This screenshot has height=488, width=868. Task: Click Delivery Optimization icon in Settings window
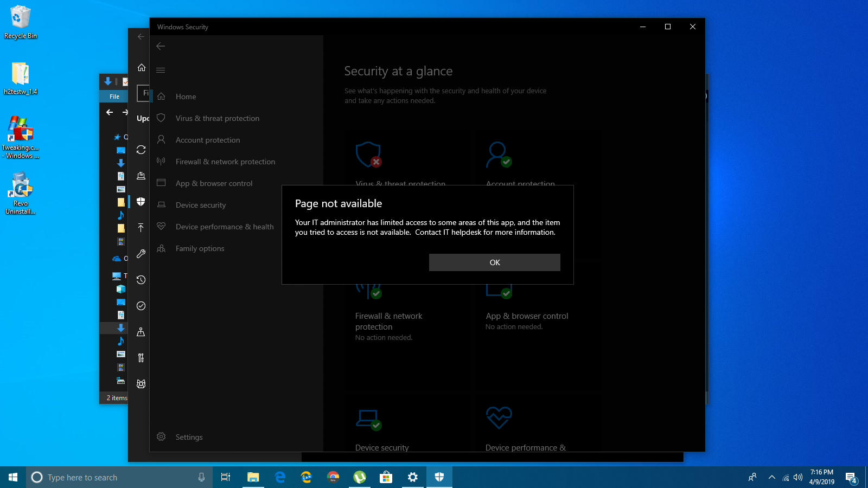pos(141,176)
